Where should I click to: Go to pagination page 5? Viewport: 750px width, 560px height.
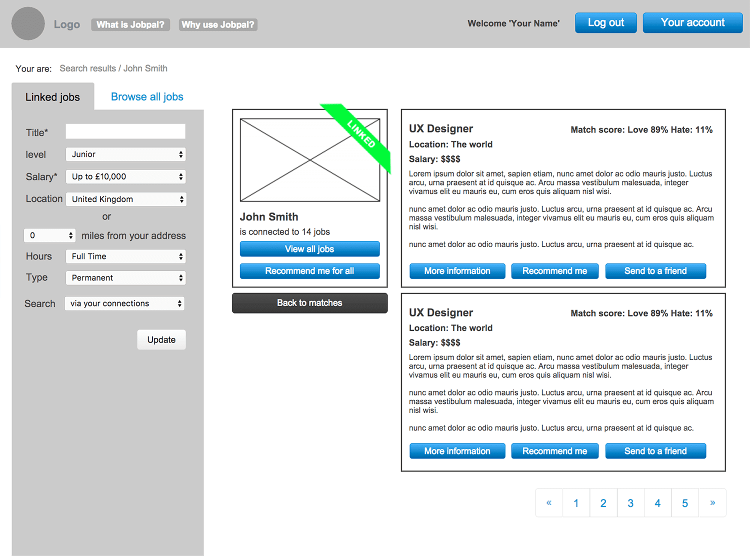685,502
